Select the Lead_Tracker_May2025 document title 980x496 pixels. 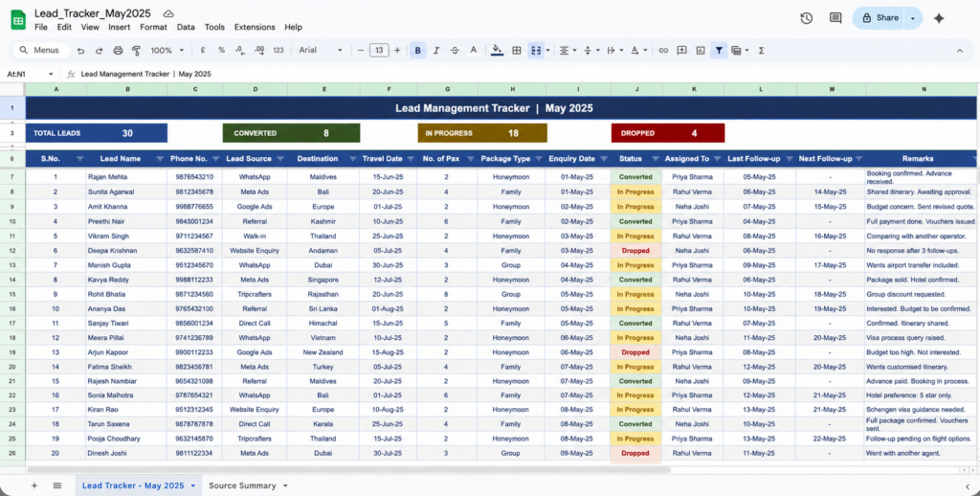point(93,13)
